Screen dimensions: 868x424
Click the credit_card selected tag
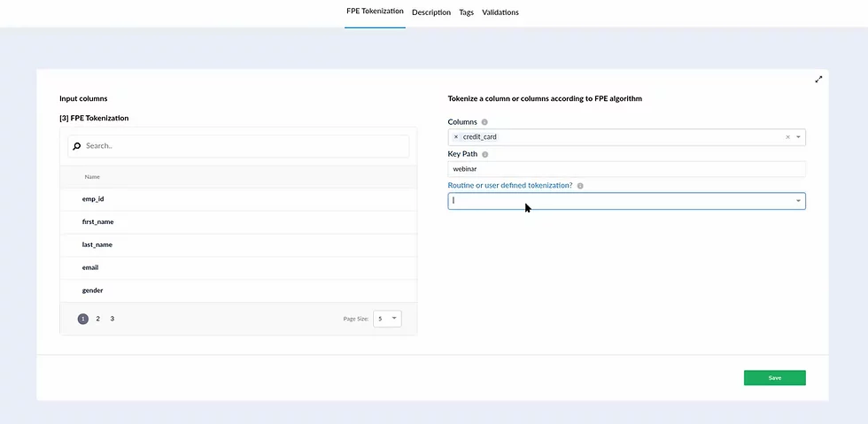(x=475, y=136)
